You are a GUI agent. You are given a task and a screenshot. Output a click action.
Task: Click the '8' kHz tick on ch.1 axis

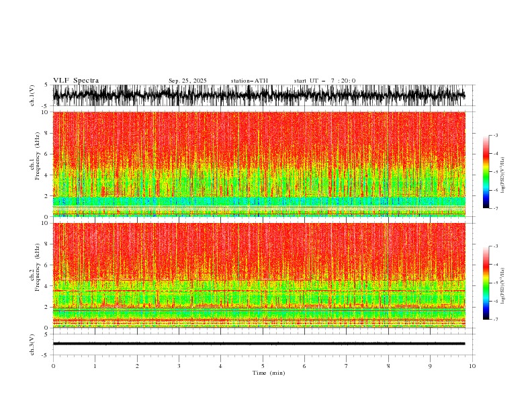(x=47, y=133)
